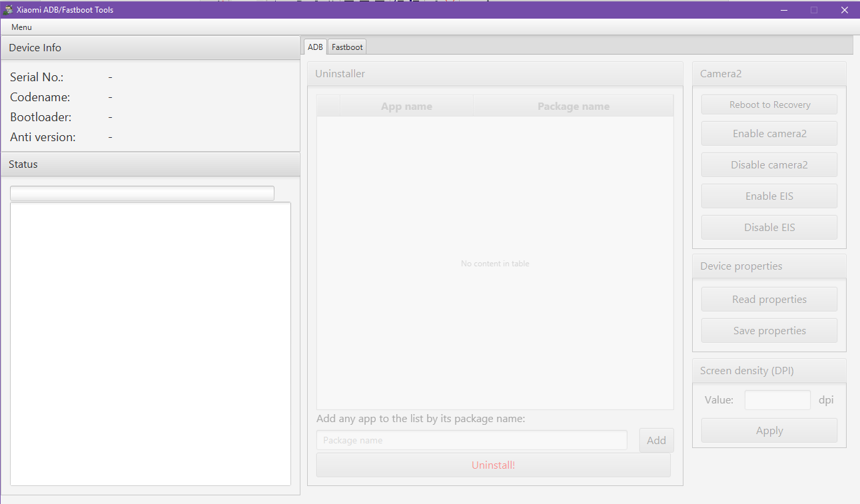Image resolution: width=860 pixels, height=504 pixels.
Task: Click the status progress bar
Action: click(142, 193)
